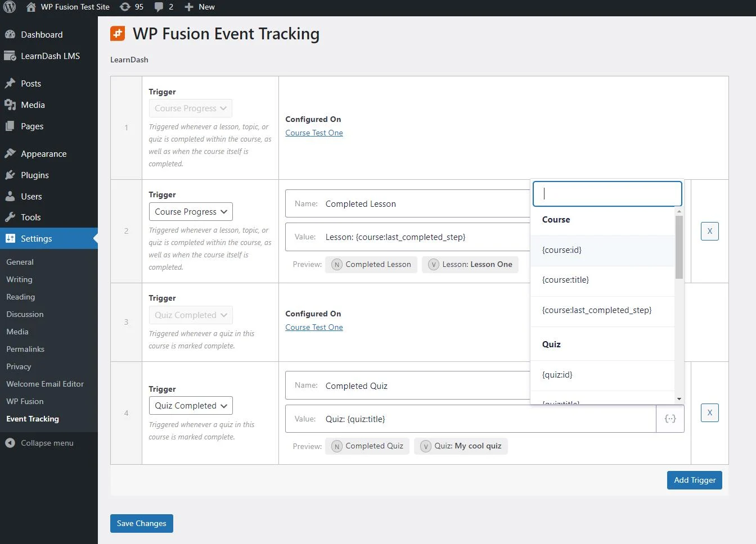Click the WordPress logo in admin bar
This screenshot has width=756, height=544.
[10, 7]
